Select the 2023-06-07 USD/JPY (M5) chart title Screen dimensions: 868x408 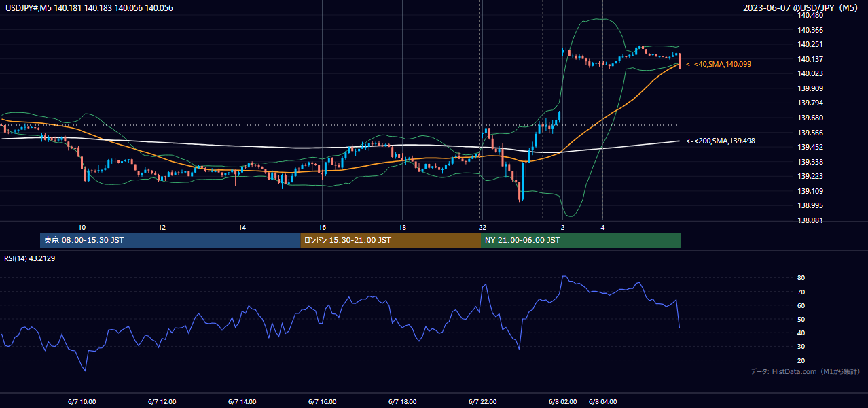tap(801, 8)
